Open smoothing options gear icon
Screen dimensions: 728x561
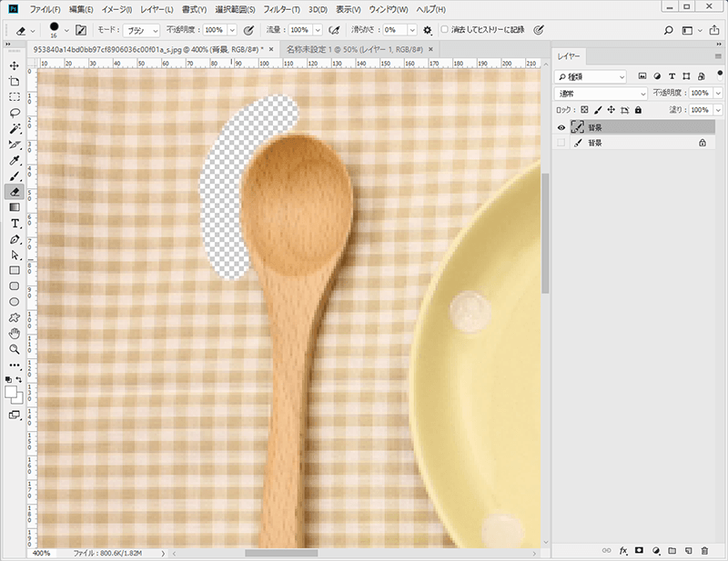click(427, 30)
